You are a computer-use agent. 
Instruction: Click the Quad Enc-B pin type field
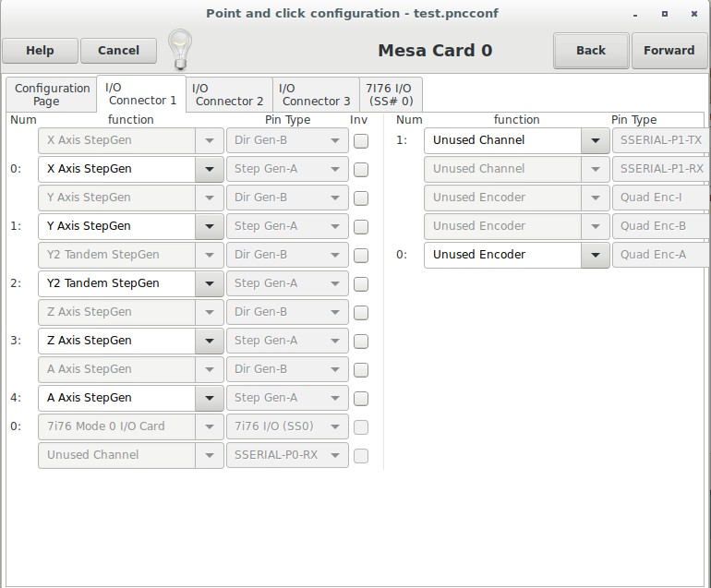661,226
